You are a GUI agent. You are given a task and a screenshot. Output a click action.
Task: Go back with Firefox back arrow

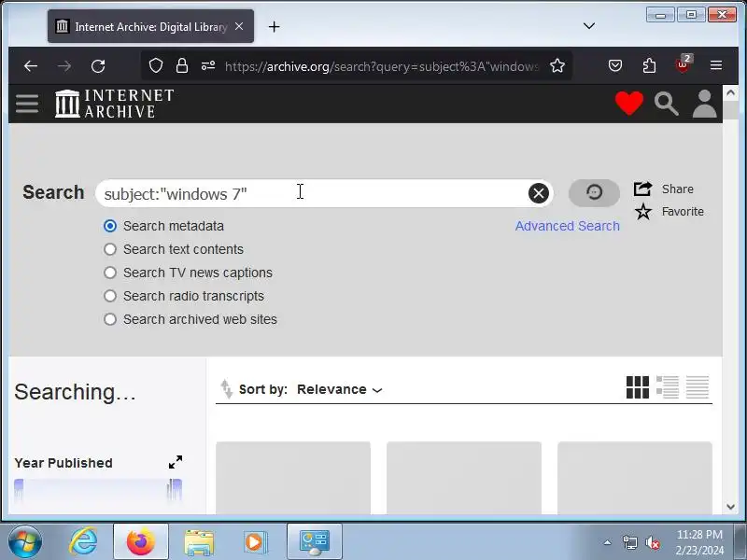click(x=31, y=65)
